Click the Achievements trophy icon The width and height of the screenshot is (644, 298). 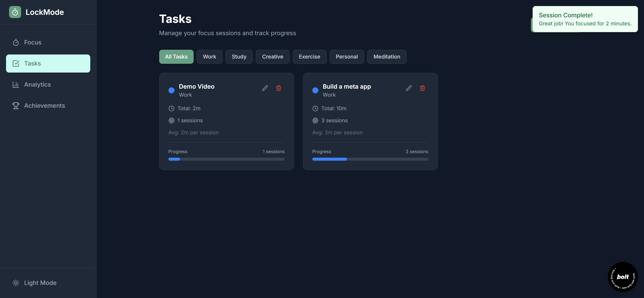[x=16, y=106]
